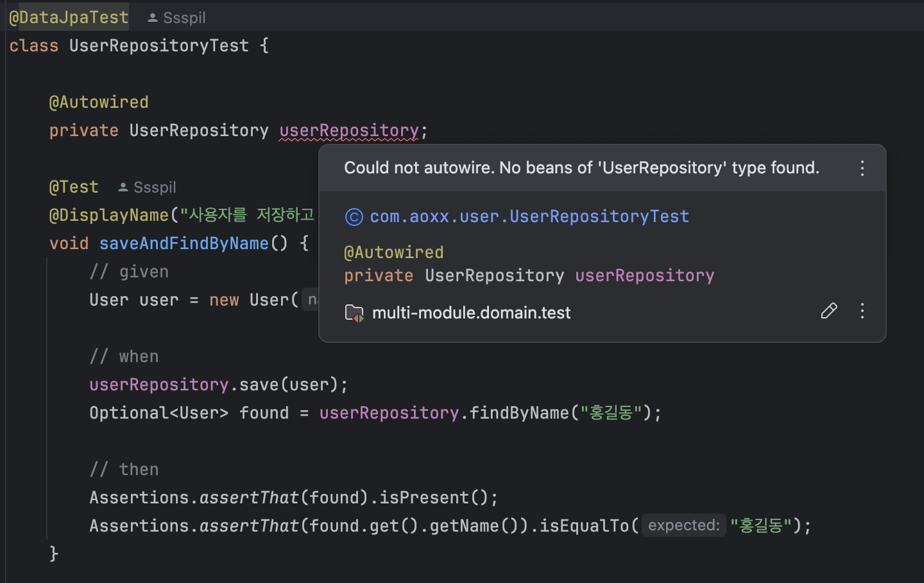Click the author icon next to Ssspil at the top

152,17
